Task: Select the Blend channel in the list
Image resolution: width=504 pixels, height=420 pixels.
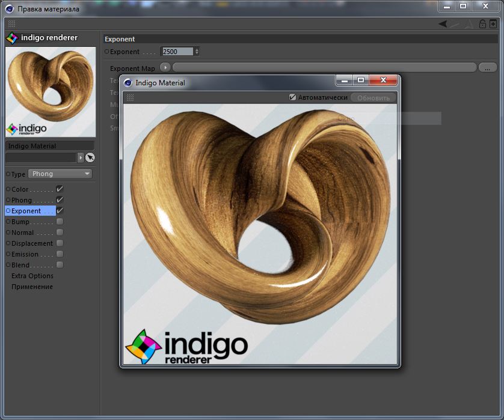Action: point(20,265)
